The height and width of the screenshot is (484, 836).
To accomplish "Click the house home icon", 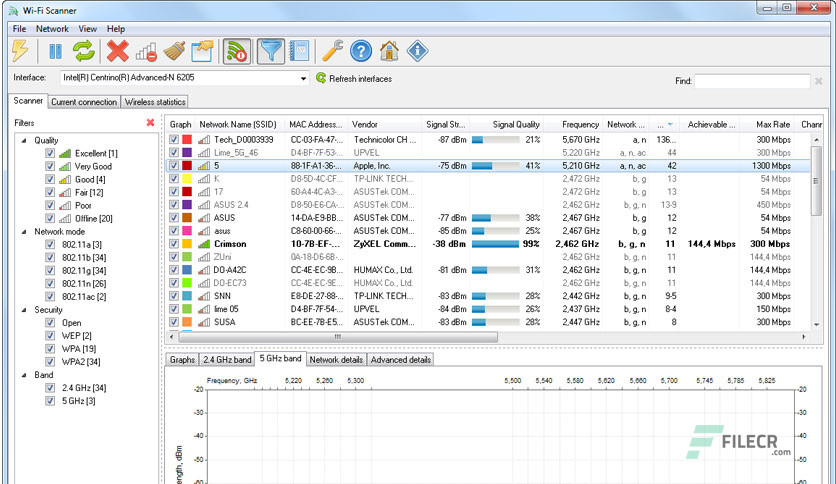I will pos(389,51).
